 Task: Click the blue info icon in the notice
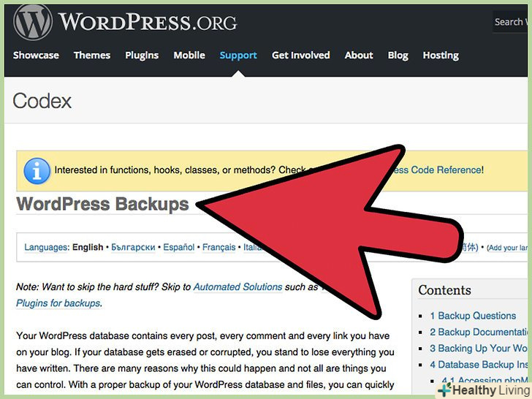click(x=37, y=171)
